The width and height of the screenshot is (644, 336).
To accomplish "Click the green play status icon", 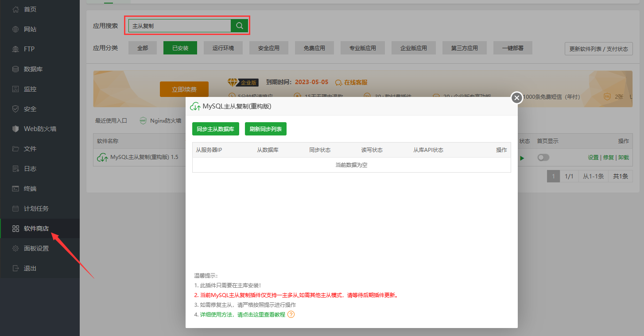I will [522, 158].
